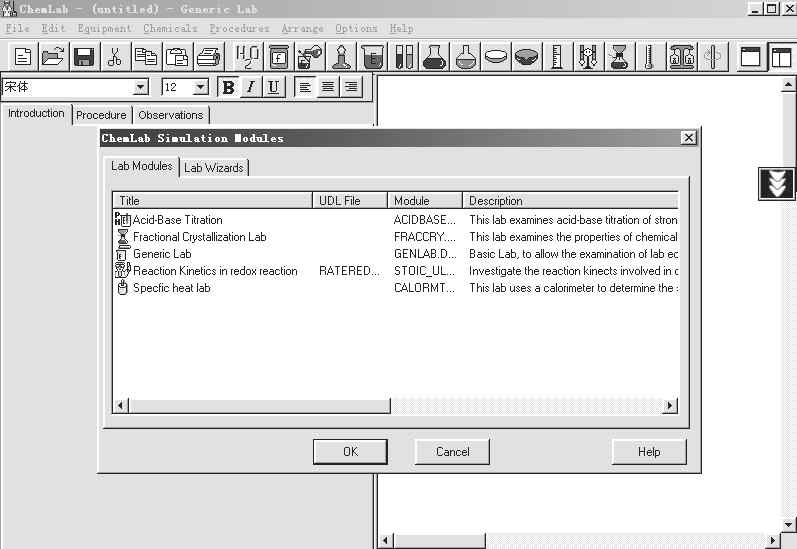Open the font size dropdown
Screen dimensions: 797x549
[200, 88]
